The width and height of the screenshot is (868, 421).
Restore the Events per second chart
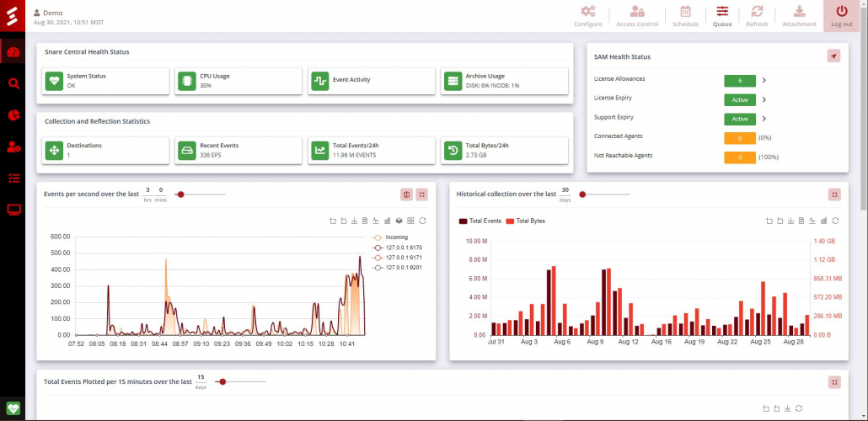click(x=422, y=221)
